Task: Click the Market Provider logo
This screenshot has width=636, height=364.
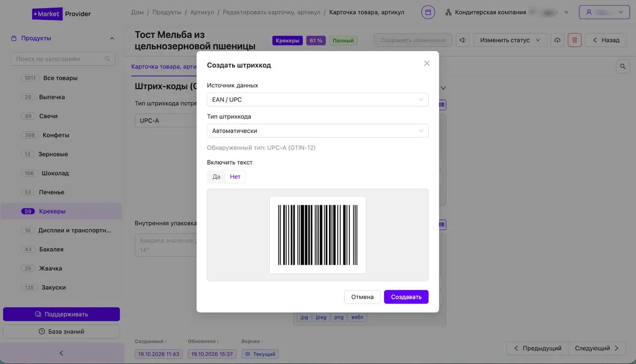Action: 62,14
